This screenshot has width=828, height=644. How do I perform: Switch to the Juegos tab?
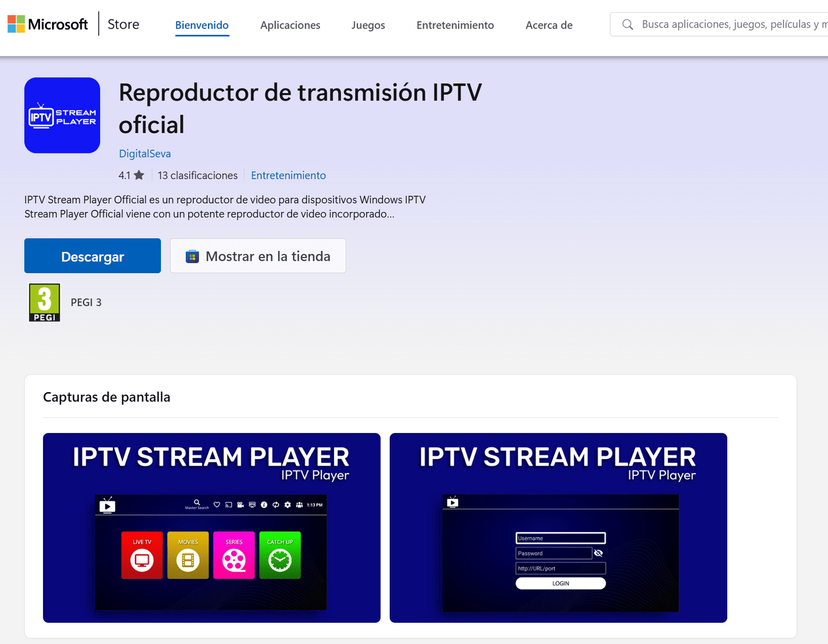pyautogui.click(x=368, y=25)
